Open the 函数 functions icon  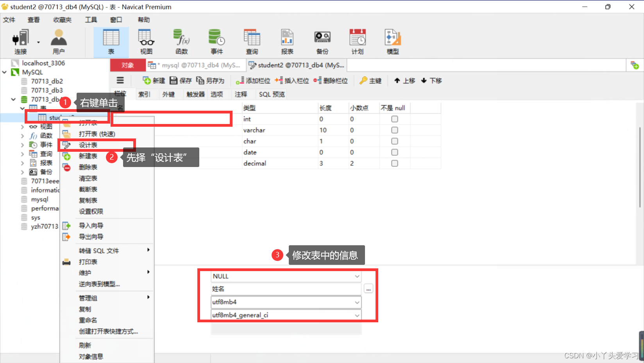point(181,42)
